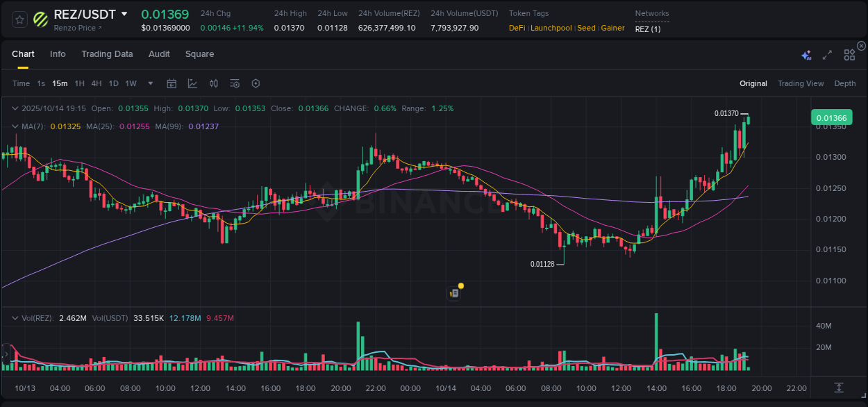Click the green current price label 0.01366
Image resolution: width=868 pixels, height=407 pixels.
[831, 117]
